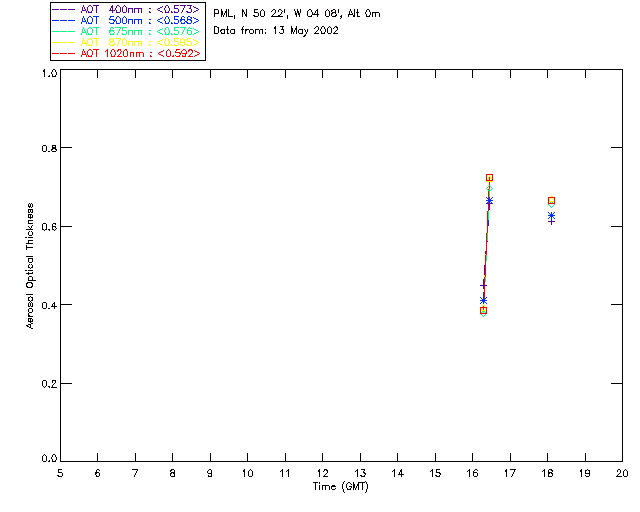Image resolution: width=640 pixels, height=512 pixels.
Task: Click the x-axis tick label 19
Action: pos(585,474)
